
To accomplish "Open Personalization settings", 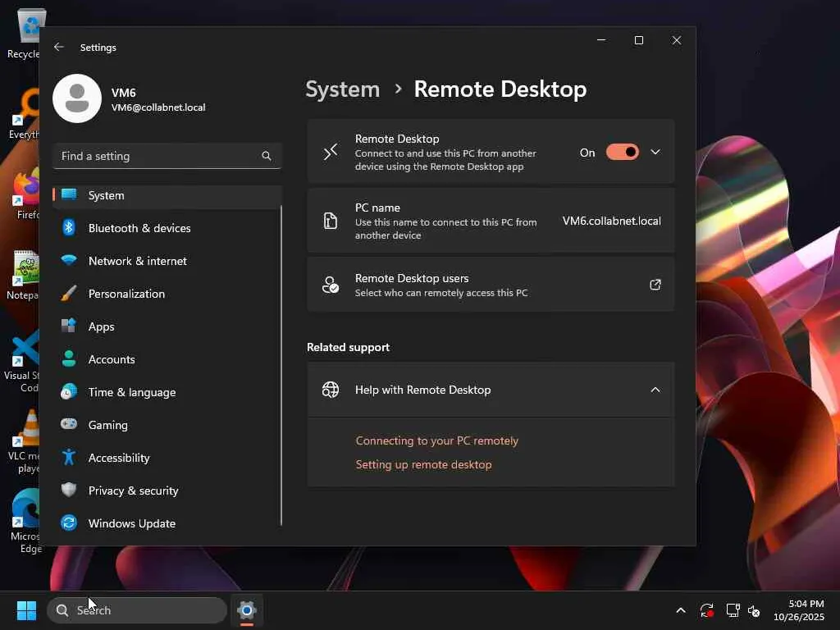I will pos(167,294).
